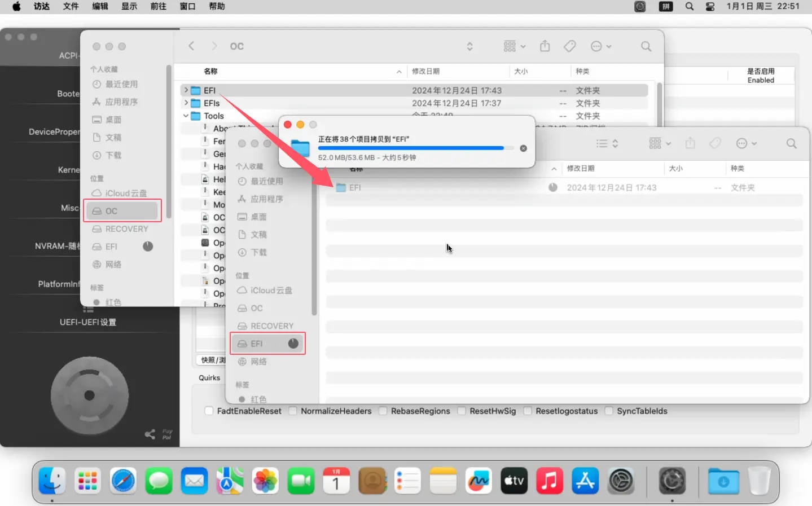
Task: Click the copy progress bar
Action: click(416, 148)
